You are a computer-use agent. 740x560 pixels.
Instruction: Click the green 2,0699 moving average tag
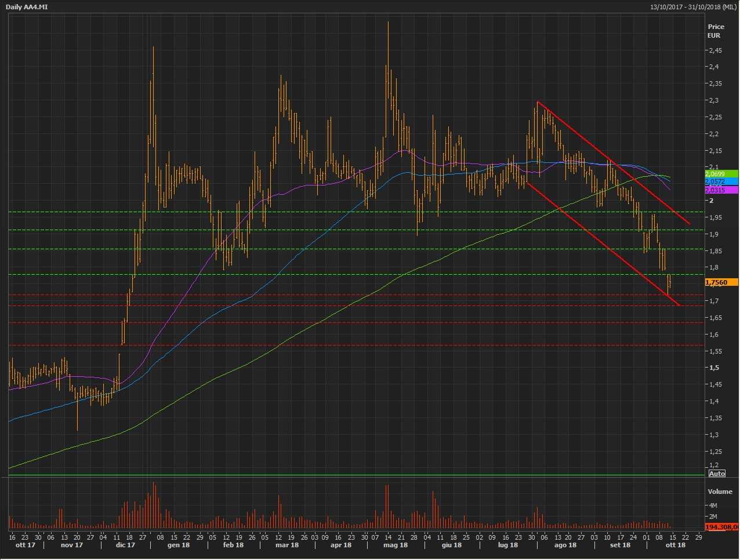pos(721,174)
